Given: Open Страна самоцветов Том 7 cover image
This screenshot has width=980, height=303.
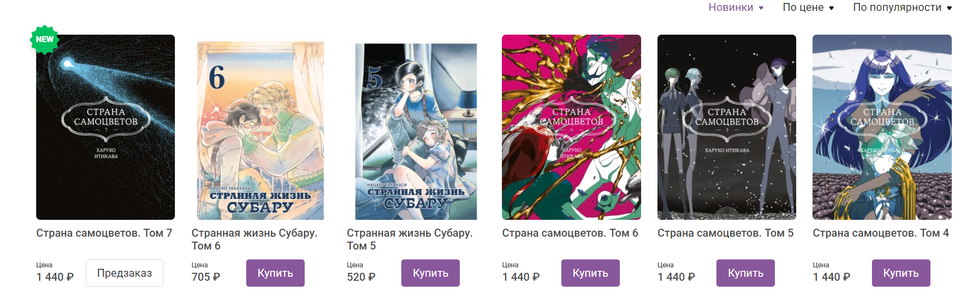Looking at the screenshot, I should (x=106, y=127).
